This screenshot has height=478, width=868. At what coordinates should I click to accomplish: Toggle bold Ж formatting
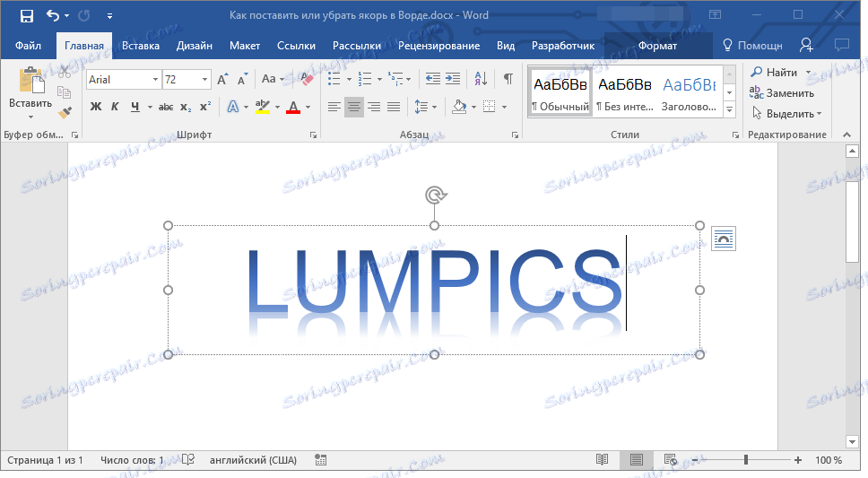(x=96, y=107)
